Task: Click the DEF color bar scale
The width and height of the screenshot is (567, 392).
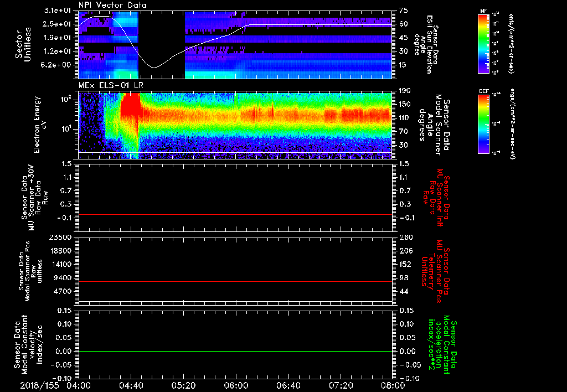Action: [x=483, y=124]
